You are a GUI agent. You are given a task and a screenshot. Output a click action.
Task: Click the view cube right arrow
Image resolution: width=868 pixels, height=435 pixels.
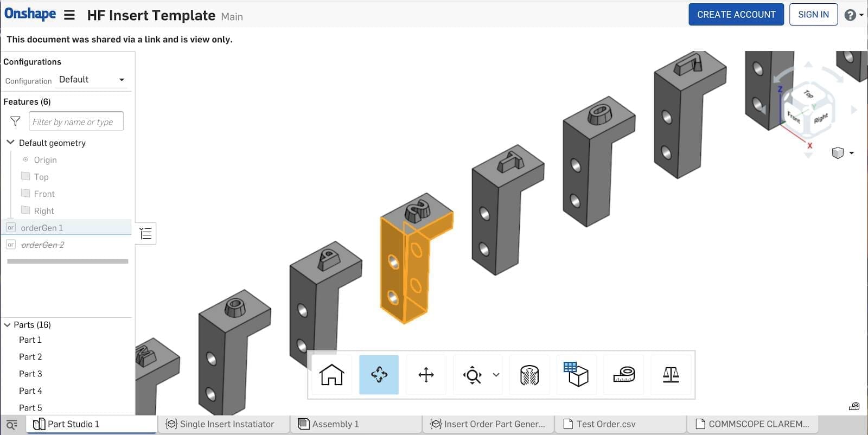click(854, 110)
